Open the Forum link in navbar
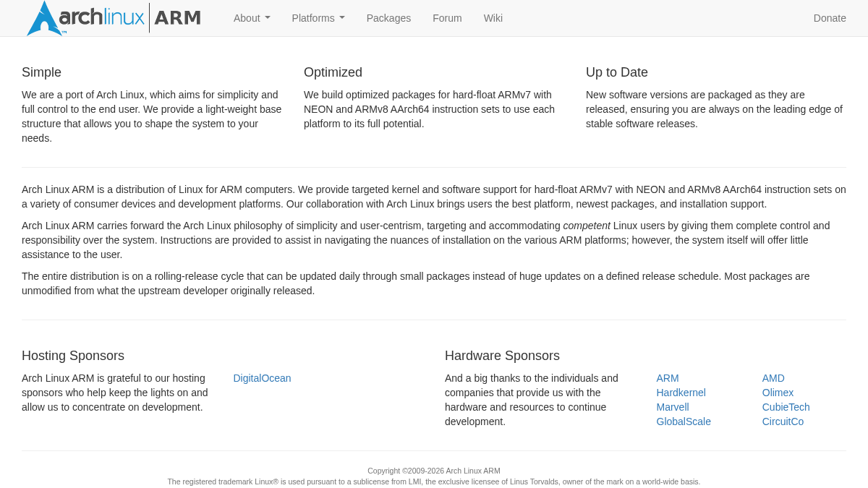The height and width of the screenshot is (488, 868). pyautogui.click(x=447, y=18)
